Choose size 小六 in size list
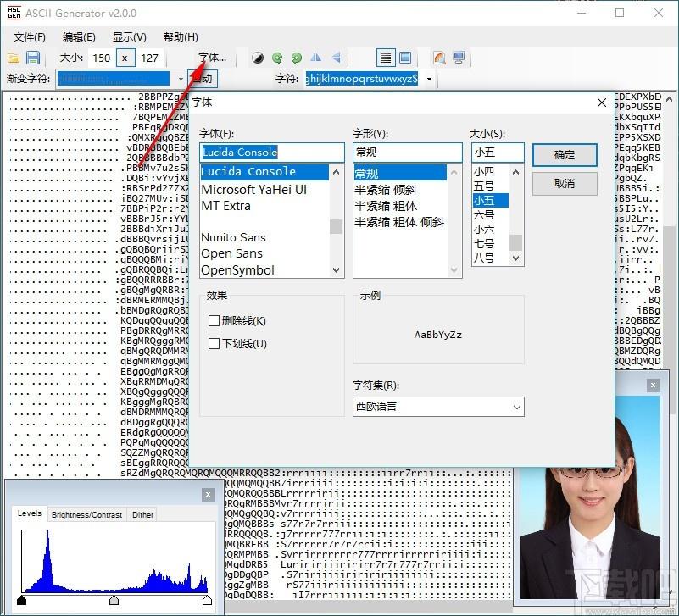This screenshot has height=616, width=679. point(484,230)
